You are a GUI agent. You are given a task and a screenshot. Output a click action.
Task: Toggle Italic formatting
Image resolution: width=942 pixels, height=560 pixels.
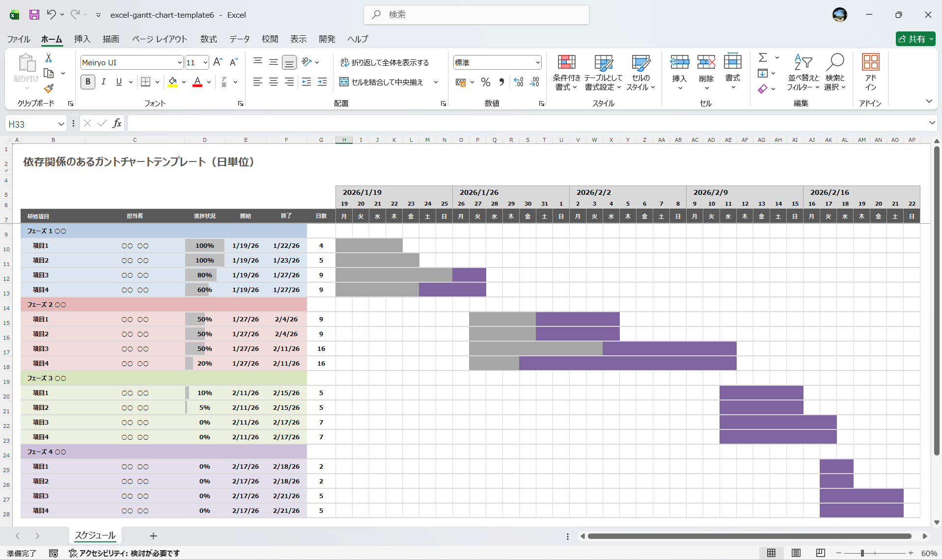(x=103, y=82)
